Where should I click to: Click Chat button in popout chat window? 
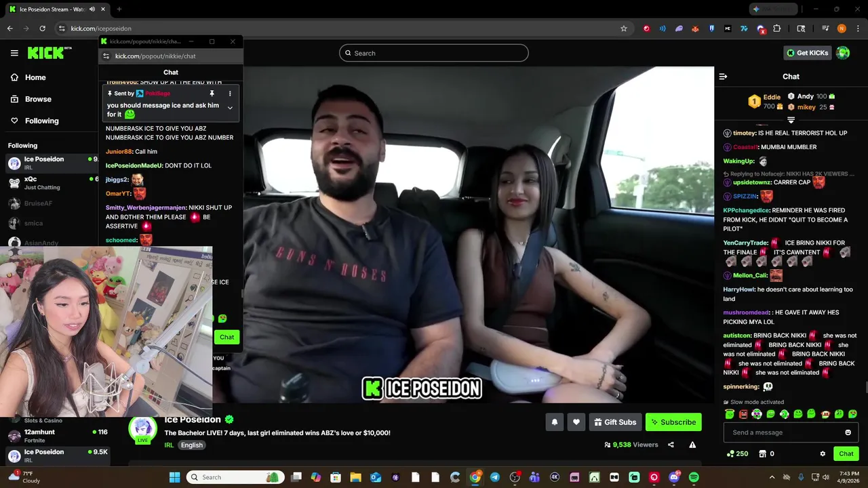coord(226,337)
